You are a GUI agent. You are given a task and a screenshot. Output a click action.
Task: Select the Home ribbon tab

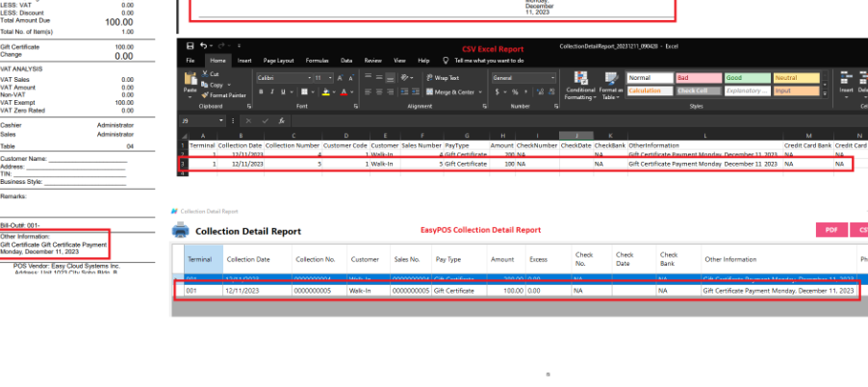217,61
